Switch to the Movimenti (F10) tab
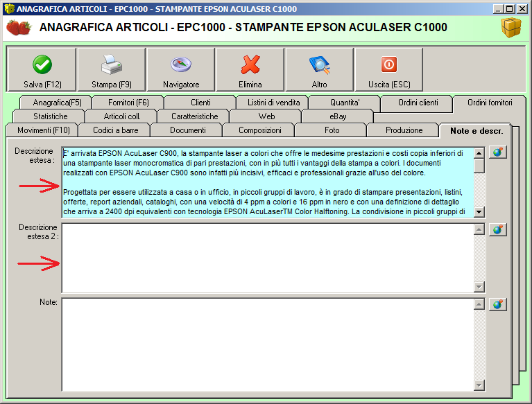The image size is (532, 404). (44, 130)
